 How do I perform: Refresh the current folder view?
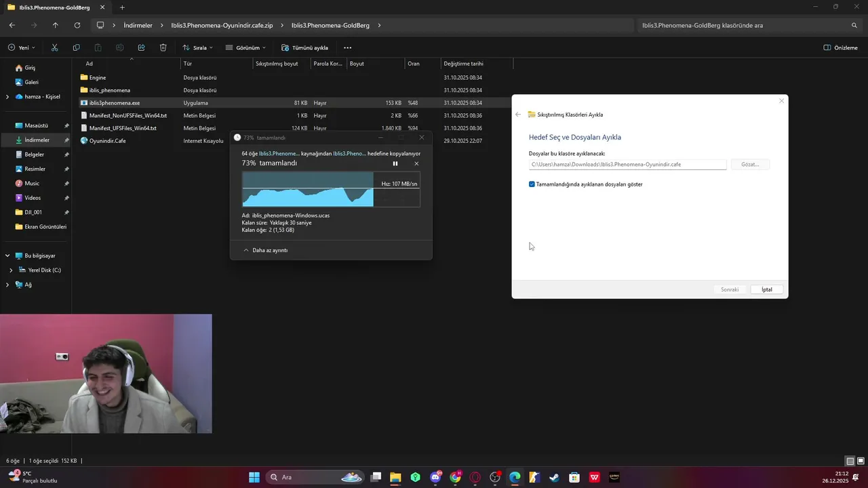pyautogui.click(x=77, y=25)
